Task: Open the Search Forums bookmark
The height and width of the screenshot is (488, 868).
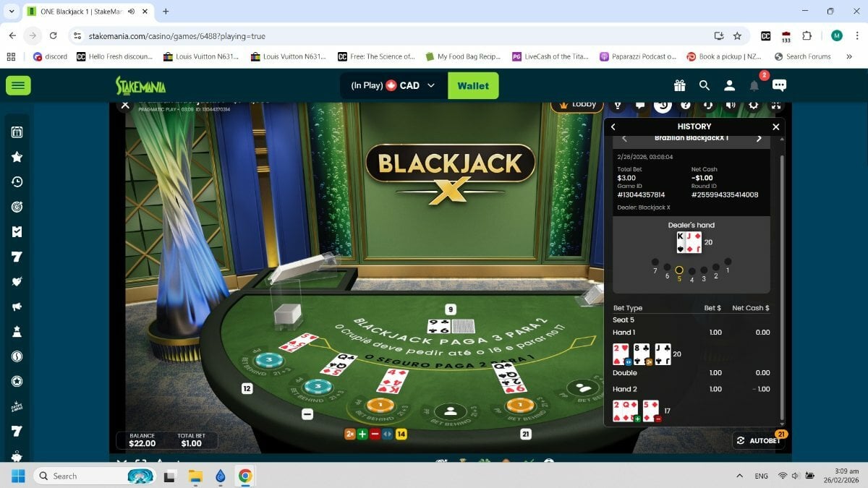Action: (x=802, y=56)
